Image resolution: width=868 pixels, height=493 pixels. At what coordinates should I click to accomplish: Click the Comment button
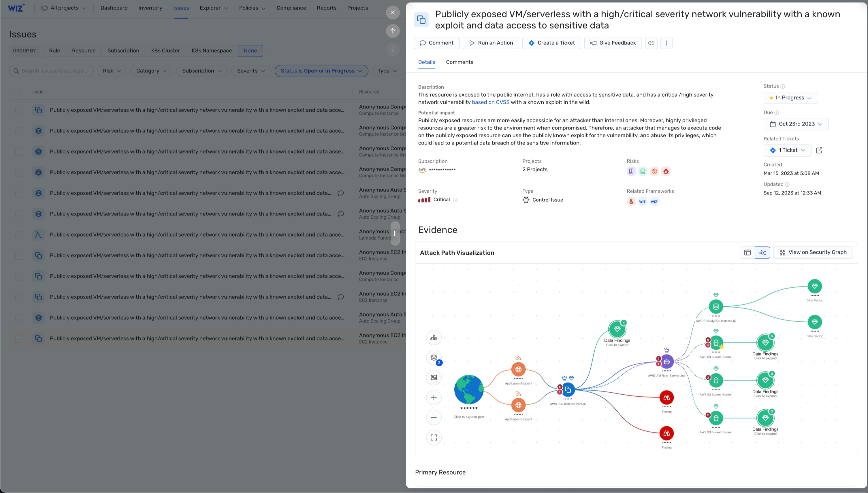tap(436, 43)
